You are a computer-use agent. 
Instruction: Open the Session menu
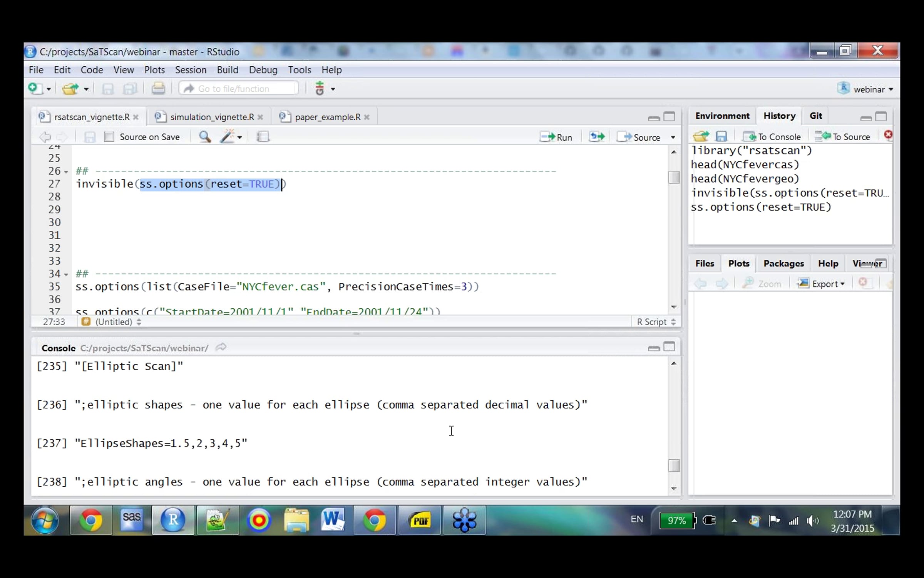coord(191,70)
